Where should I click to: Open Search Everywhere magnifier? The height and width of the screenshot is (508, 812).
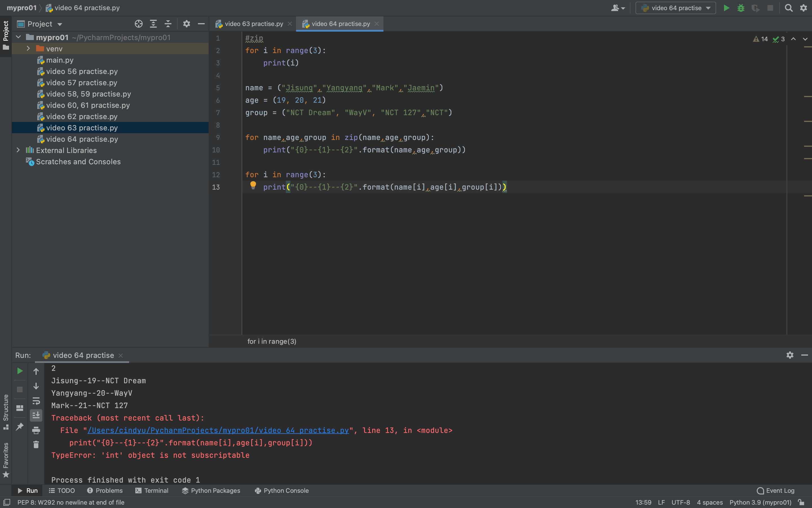(x=789, y=8)
